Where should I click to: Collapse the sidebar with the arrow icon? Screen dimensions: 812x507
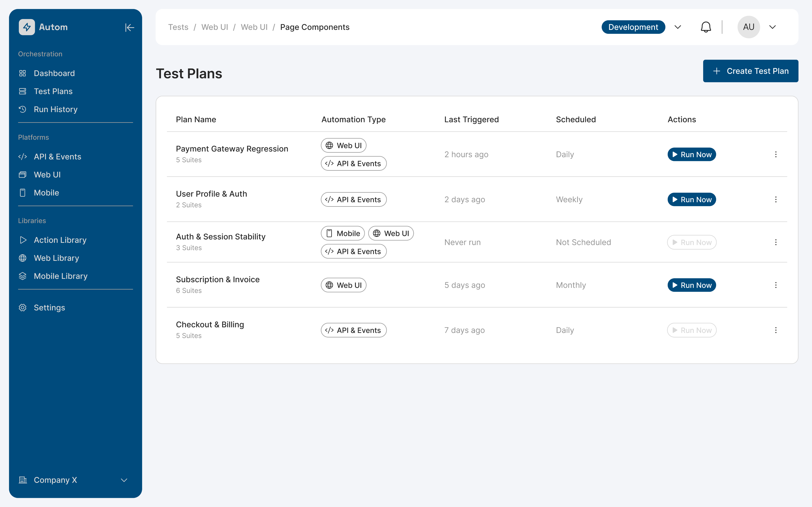click(129, 27)
